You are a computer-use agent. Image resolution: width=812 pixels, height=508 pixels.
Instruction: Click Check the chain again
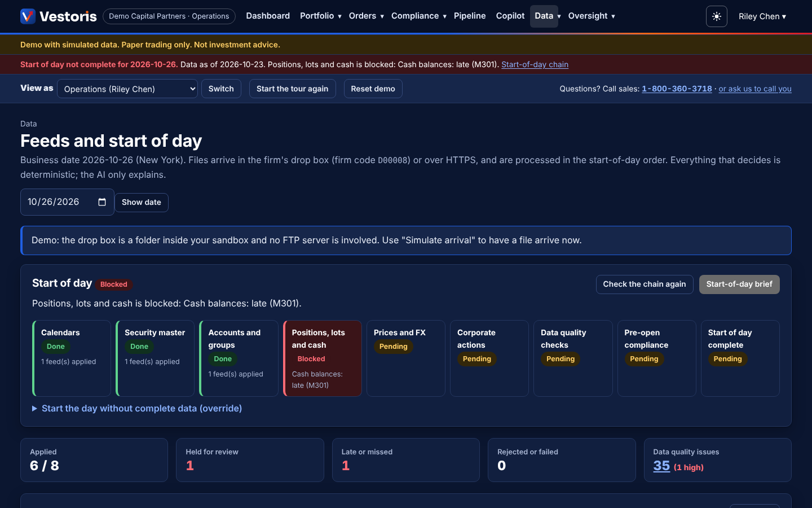(645, 284)
